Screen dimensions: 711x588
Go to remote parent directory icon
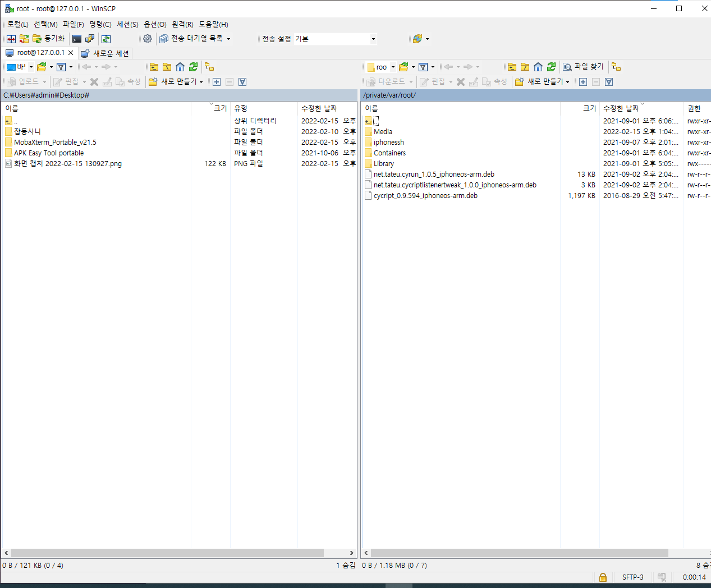512,67
